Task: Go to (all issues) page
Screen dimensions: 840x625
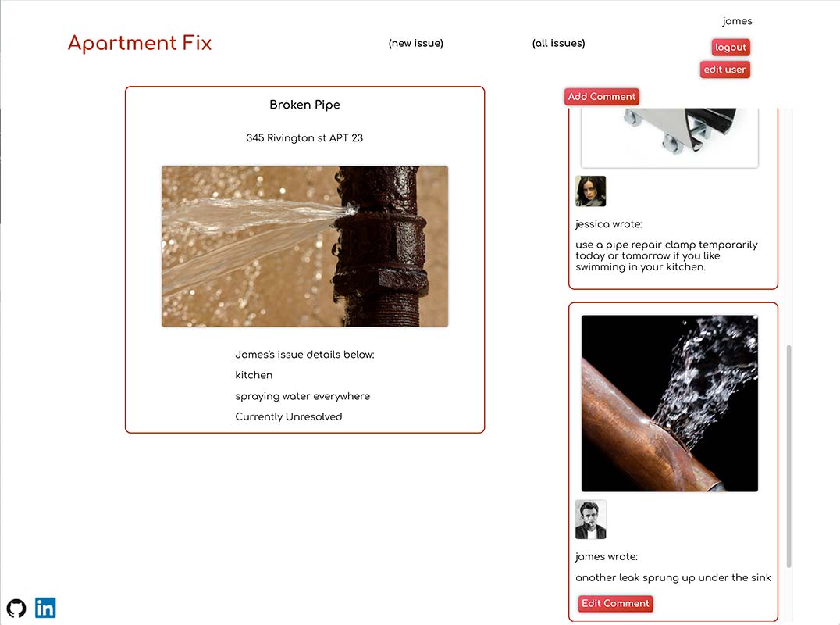Action: click(558, 43)
